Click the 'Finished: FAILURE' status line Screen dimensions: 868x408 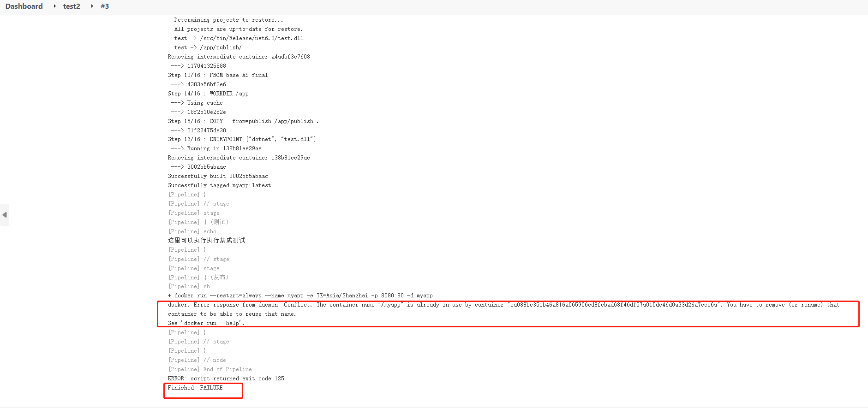click(195, 388)
